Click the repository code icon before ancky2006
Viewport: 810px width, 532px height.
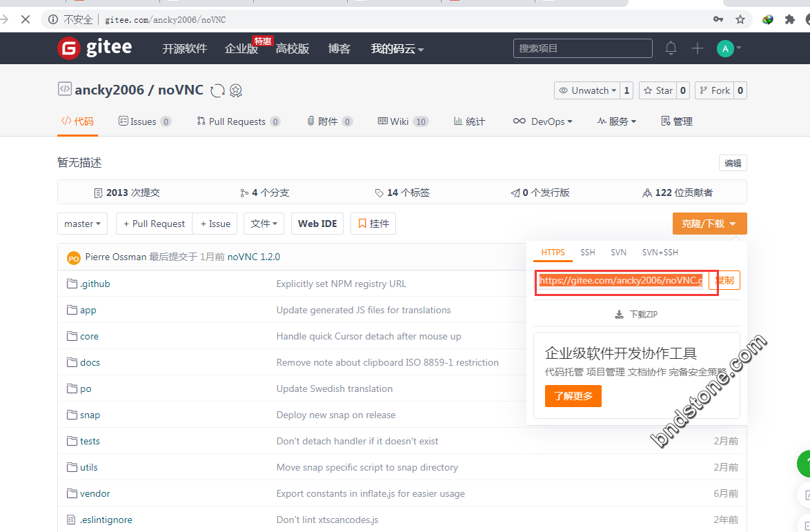[65, 89]
